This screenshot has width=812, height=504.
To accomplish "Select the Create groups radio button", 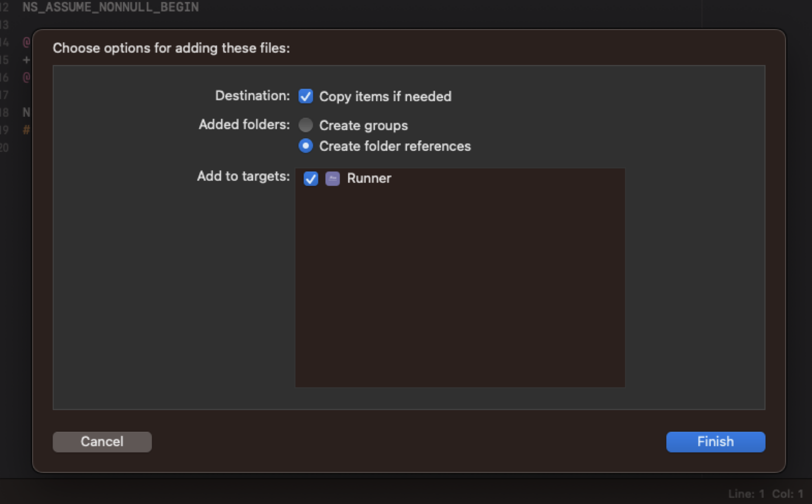I will (x=305, y=125).
